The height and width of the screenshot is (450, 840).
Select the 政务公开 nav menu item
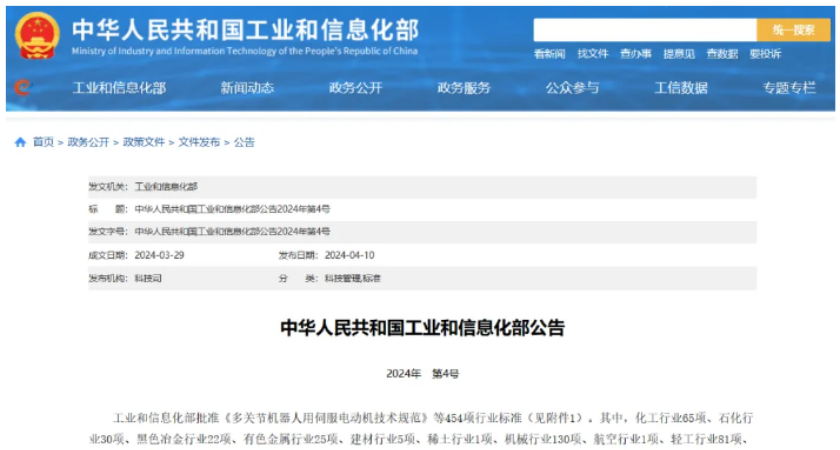tap(356, 88)
